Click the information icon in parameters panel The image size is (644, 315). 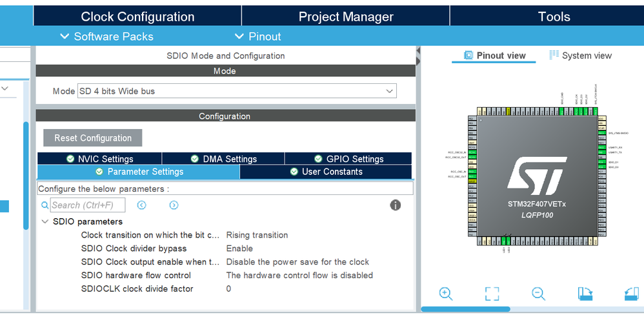[395, 205]
